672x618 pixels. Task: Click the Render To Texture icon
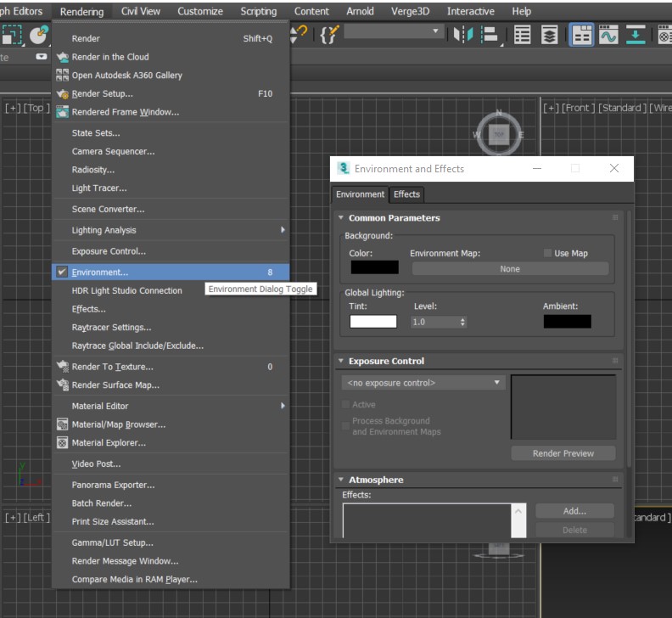coord(63,366)
